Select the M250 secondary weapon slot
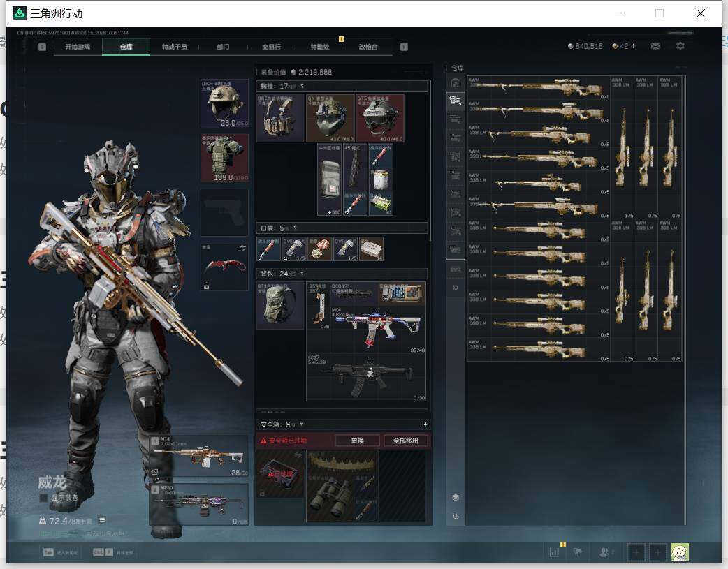Viewport: 728px width, 569px height. pos(198,505)
